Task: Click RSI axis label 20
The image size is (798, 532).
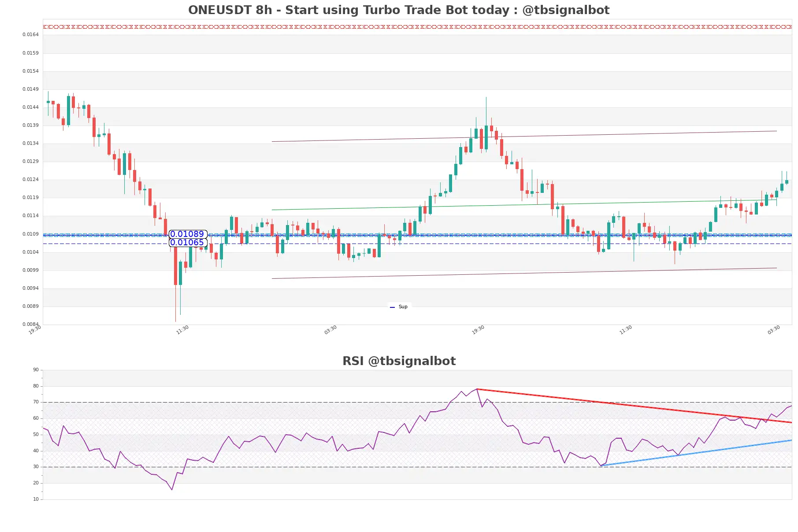Action: pyautogui.click(x=36, y=483)
